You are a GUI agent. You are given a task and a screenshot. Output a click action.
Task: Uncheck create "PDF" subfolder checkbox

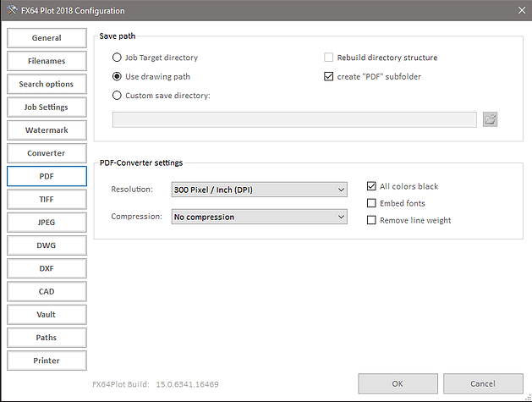click(328, 76)
